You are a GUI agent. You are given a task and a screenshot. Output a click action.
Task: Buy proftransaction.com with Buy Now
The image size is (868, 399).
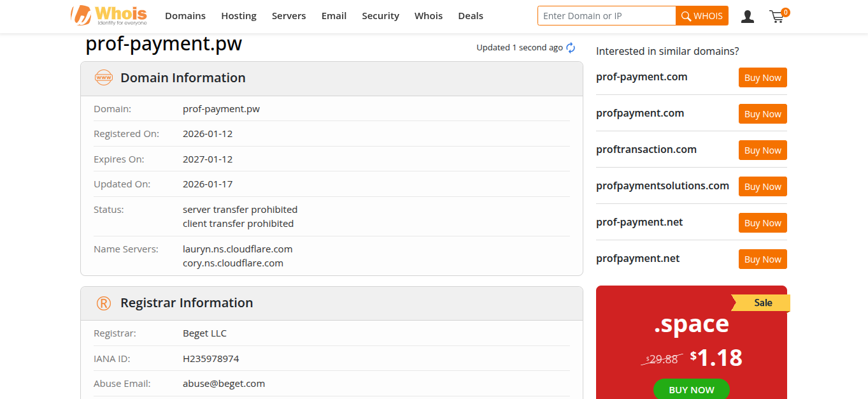(762, 150)
